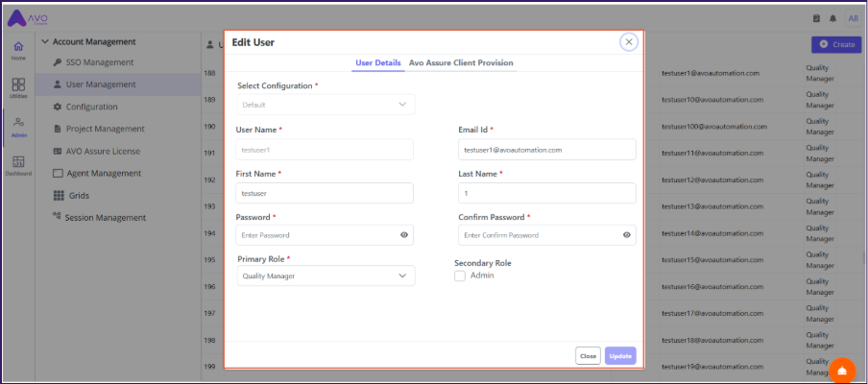
Task: Click the orange floating help icon
Action: tap(841, 371)
